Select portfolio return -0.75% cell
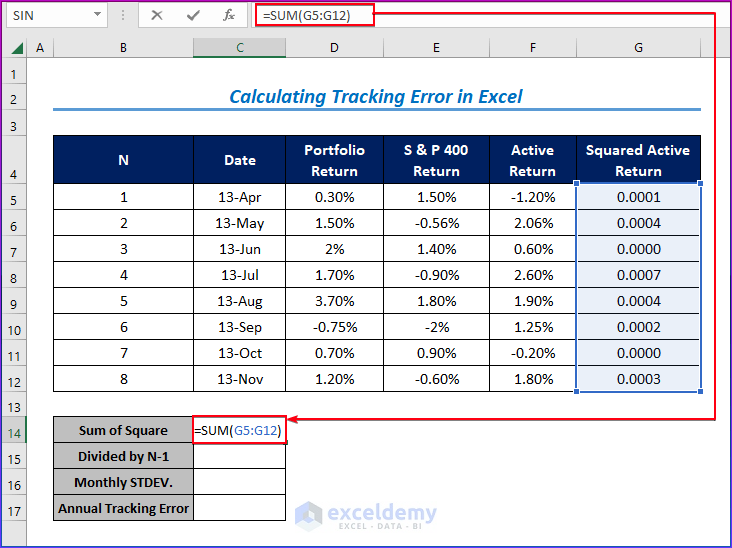 (x=334, y=327)
